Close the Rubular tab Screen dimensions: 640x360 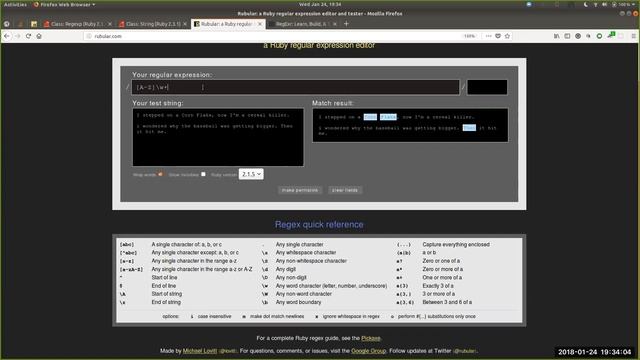coord(260,24)
